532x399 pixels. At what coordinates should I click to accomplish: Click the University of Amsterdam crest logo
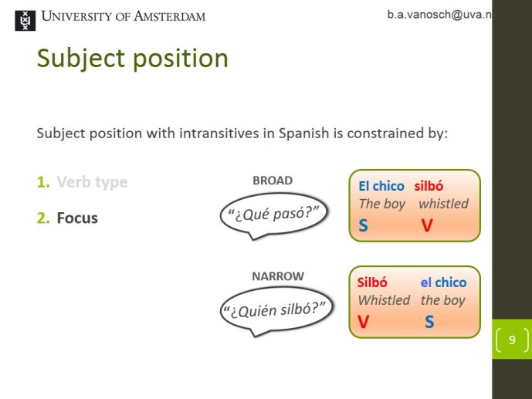(x=25, y=20)
